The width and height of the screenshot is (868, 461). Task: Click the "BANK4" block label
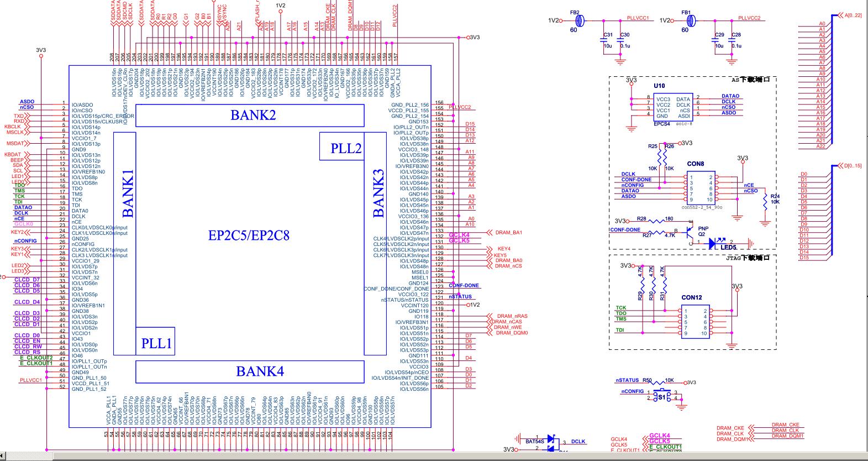260,371
